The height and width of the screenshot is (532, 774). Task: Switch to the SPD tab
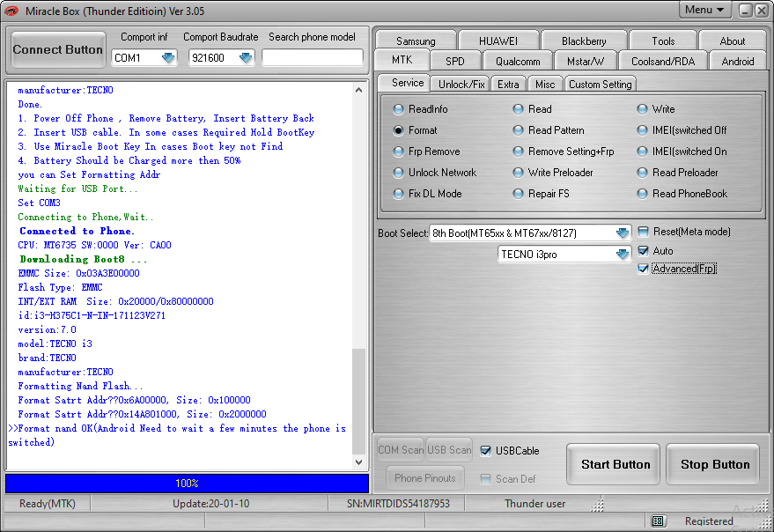point(454,62)
